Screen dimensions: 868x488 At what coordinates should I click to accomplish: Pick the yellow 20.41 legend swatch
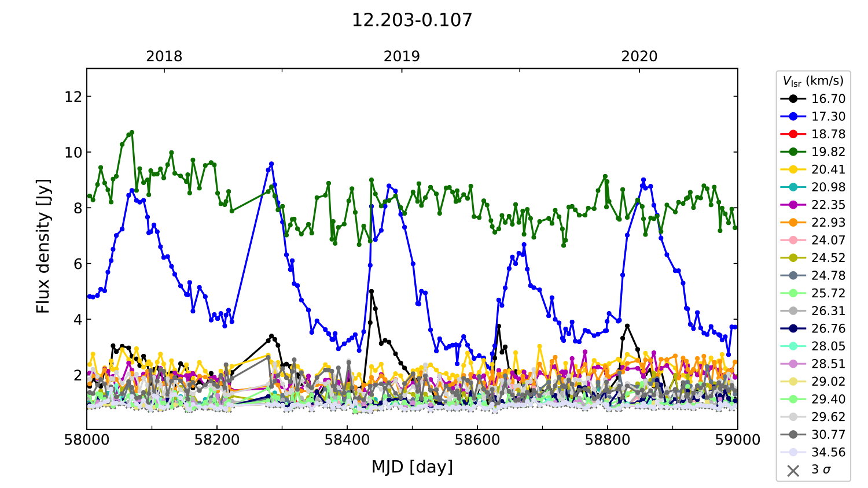click(x=793, y=169)
